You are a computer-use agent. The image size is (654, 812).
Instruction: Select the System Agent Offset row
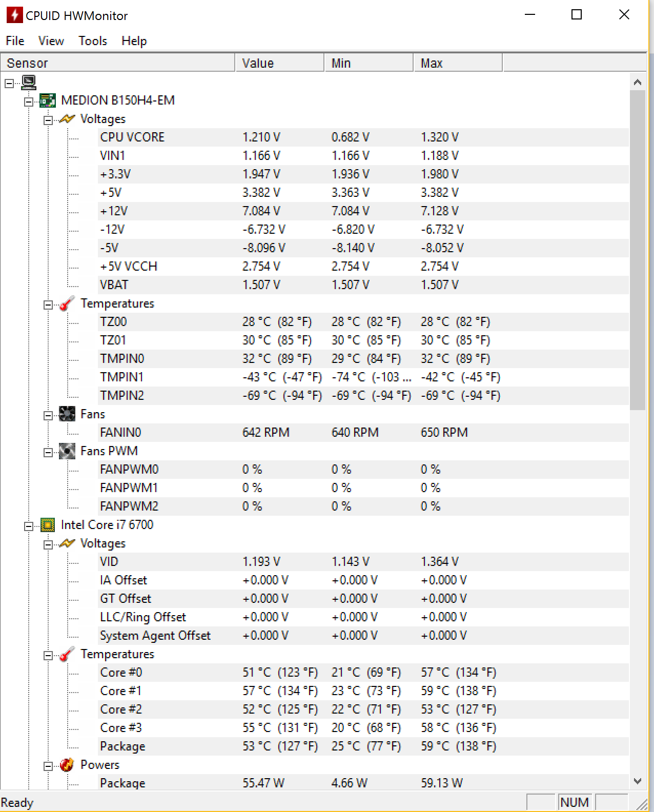(363, 636)
